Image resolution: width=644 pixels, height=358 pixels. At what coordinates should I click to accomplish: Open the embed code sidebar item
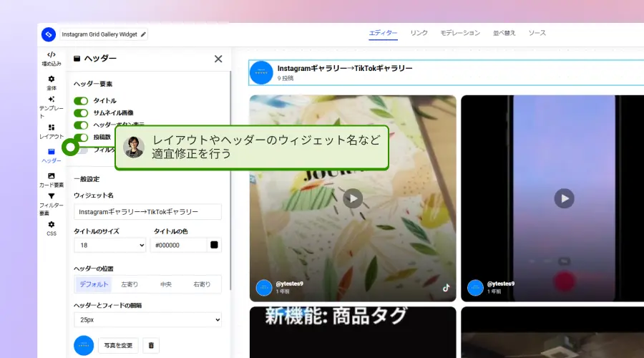(x=52, y=59)
